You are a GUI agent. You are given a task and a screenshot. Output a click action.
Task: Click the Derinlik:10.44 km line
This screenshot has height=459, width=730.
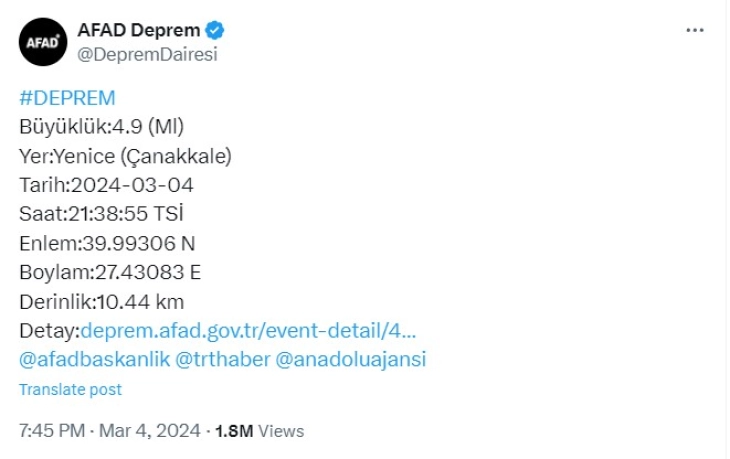pos(102,302)
